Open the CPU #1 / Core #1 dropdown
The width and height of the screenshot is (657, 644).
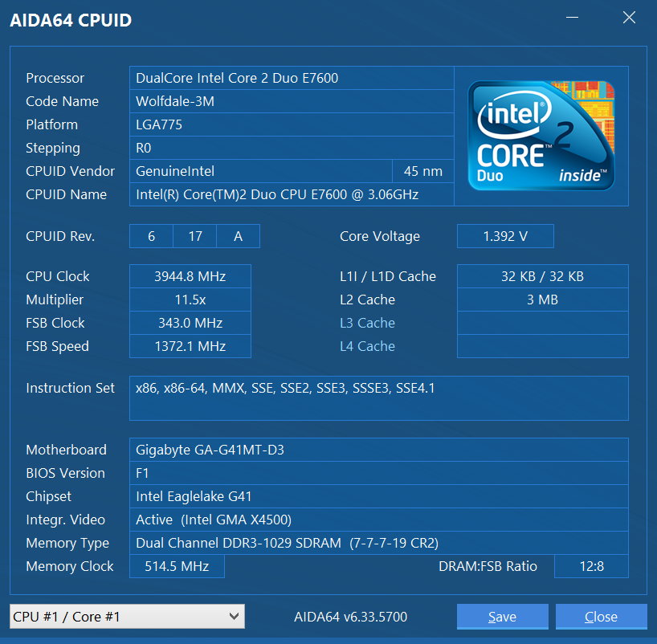click(127, 617)
